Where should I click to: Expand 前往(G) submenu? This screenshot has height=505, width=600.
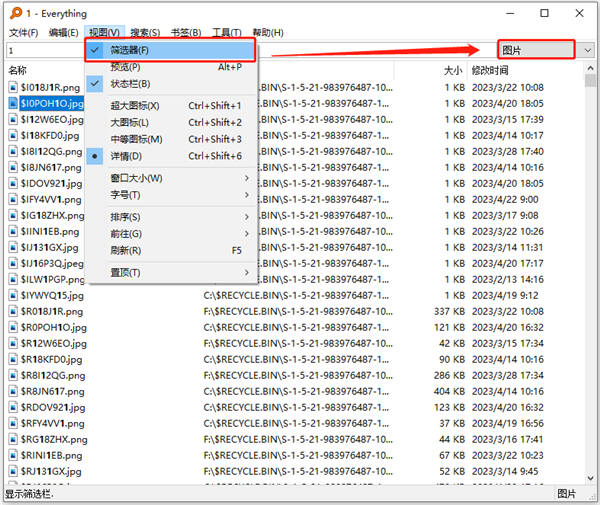pos(170,234)
